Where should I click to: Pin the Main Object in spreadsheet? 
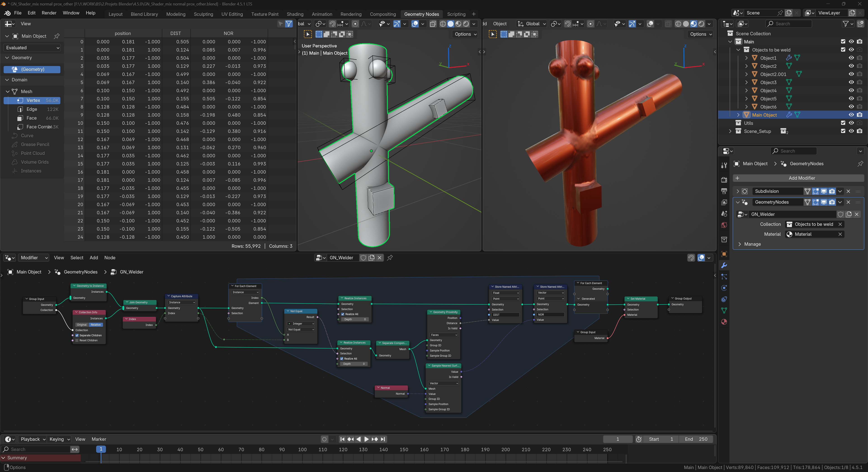coord(57,36)
